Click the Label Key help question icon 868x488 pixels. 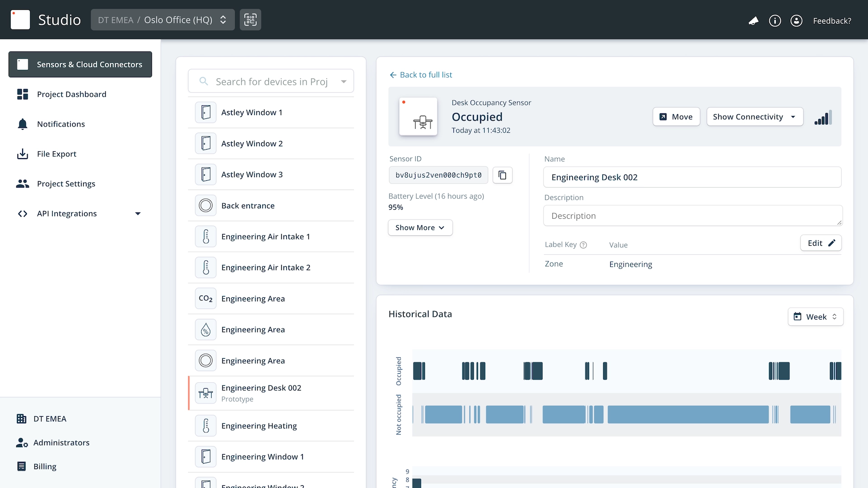(x=583, y=245)
